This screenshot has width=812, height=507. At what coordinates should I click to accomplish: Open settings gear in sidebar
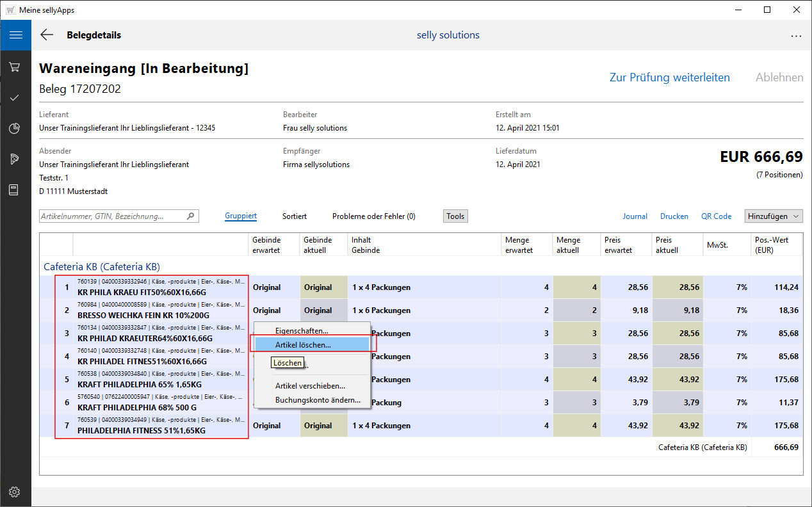[x=15, y=492]
